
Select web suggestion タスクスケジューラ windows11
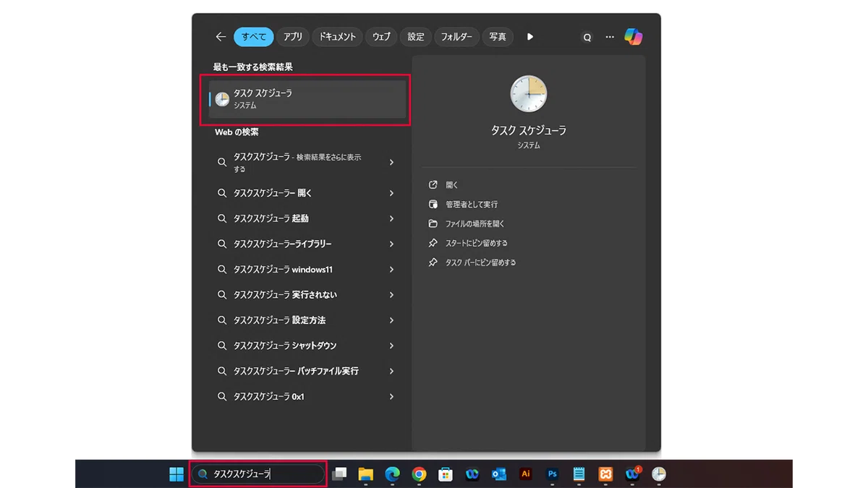307,270
